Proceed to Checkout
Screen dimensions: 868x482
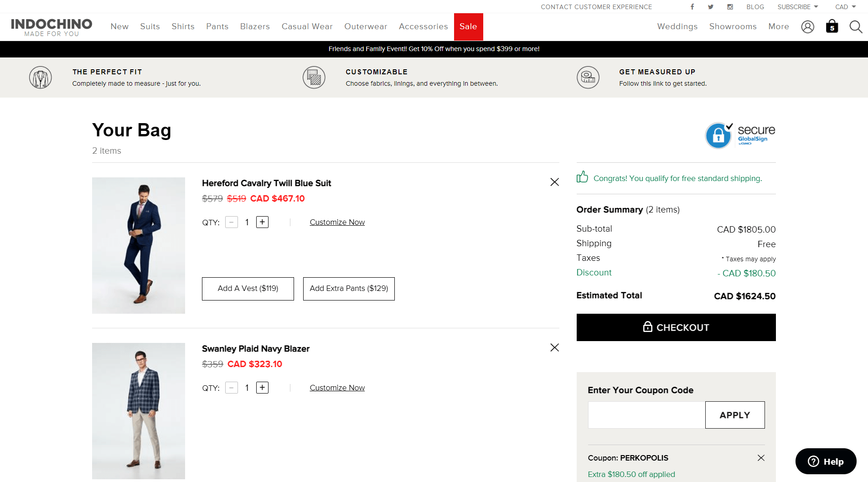(x=676, y=327)
